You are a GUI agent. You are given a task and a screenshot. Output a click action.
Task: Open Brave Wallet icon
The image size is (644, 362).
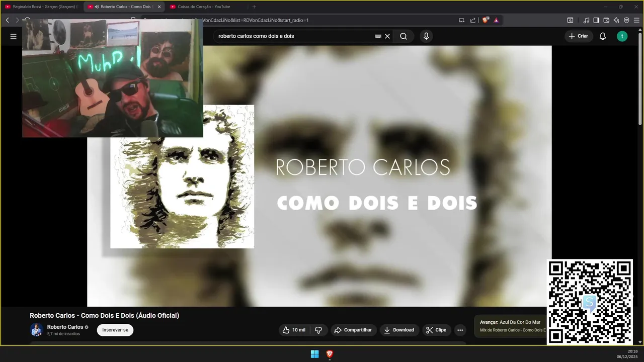(606, 20)
